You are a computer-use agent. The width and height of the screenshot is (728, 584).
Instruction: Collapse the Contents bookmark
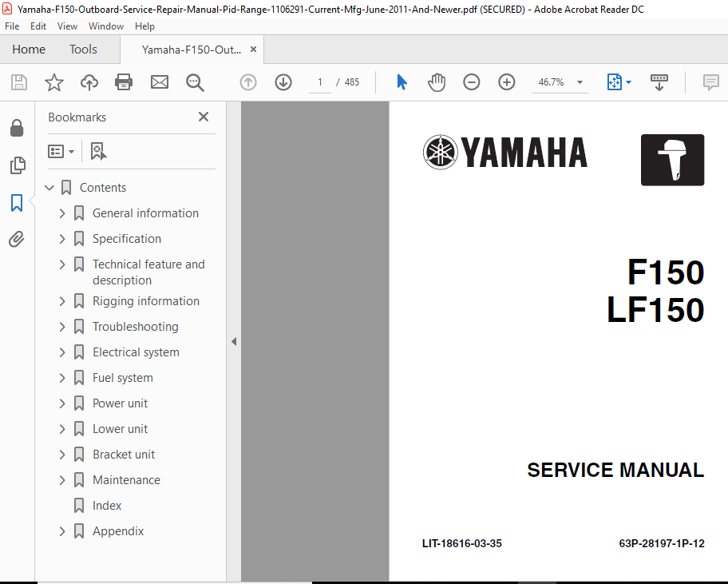tap(49, 188)
